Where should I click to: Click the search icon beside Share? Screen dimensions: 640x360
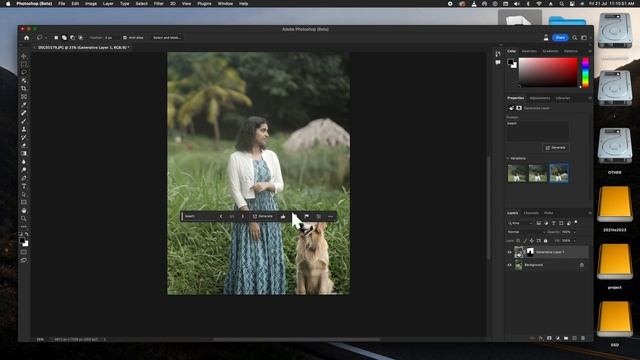coord(575,38)
